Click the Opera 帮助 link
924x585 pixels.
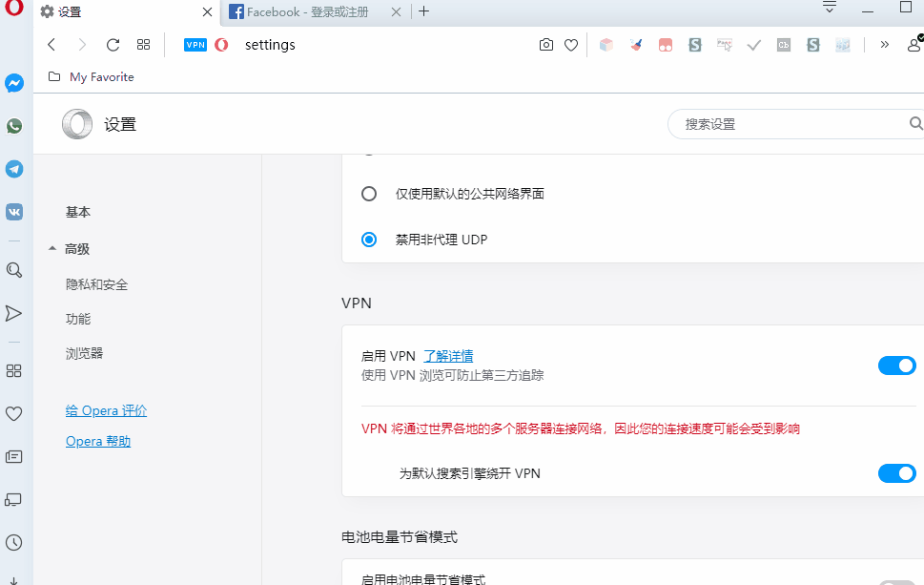(98, 442)
